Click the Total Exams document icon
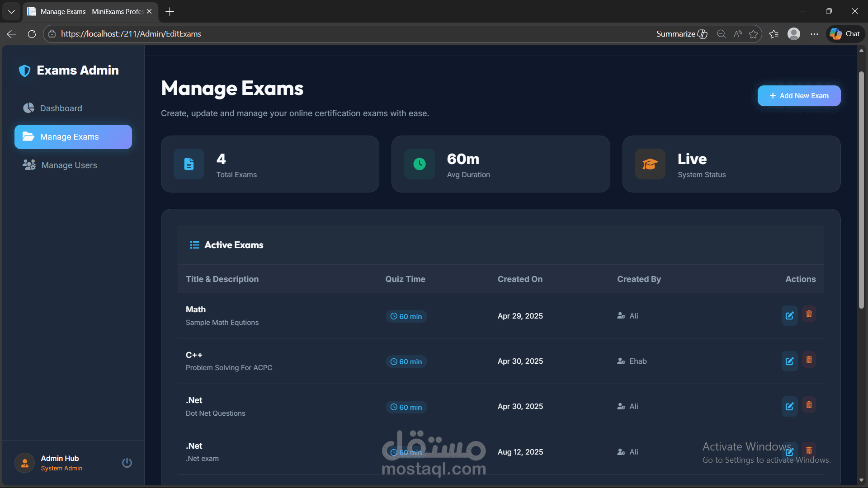The image size is (868, 488). pyautogui.click(x=189, y=164)
